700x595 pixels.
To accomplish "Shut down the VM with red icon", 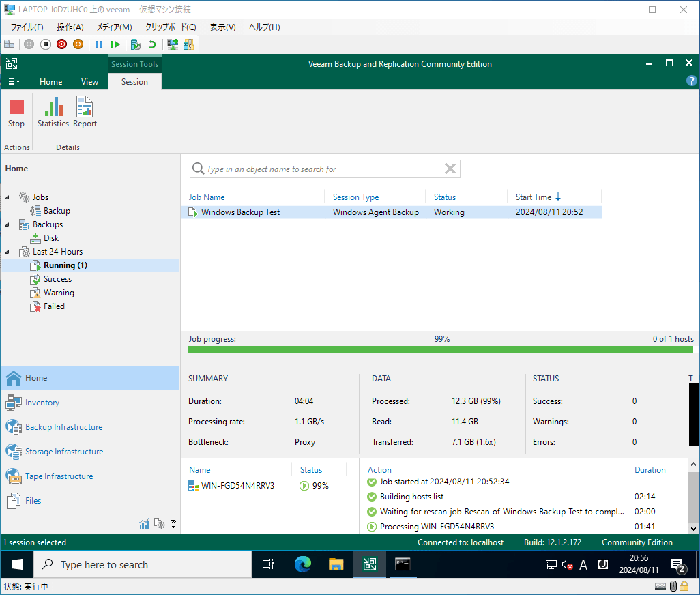I will point(62,44).
